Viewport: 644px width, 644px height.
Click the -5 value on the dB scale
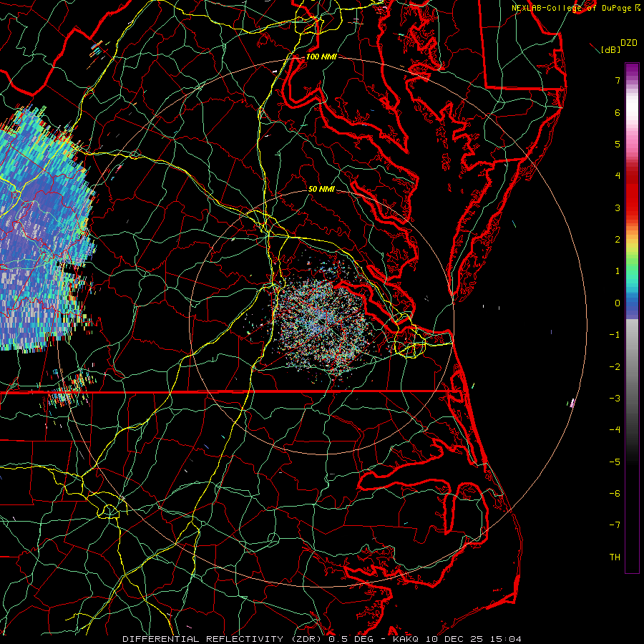click(x=615, y=462)
